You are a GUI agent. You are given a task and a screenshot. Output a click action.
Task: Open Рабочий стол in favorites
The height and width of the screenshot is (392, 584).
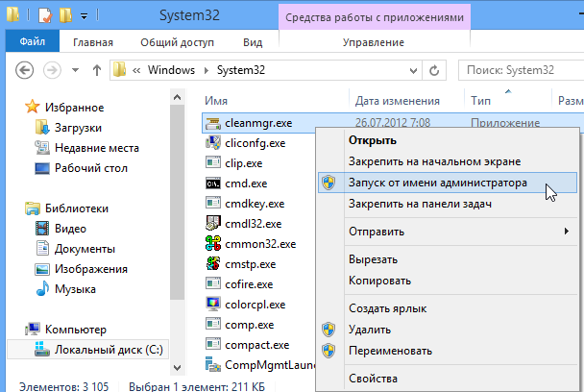click(82, 168)
